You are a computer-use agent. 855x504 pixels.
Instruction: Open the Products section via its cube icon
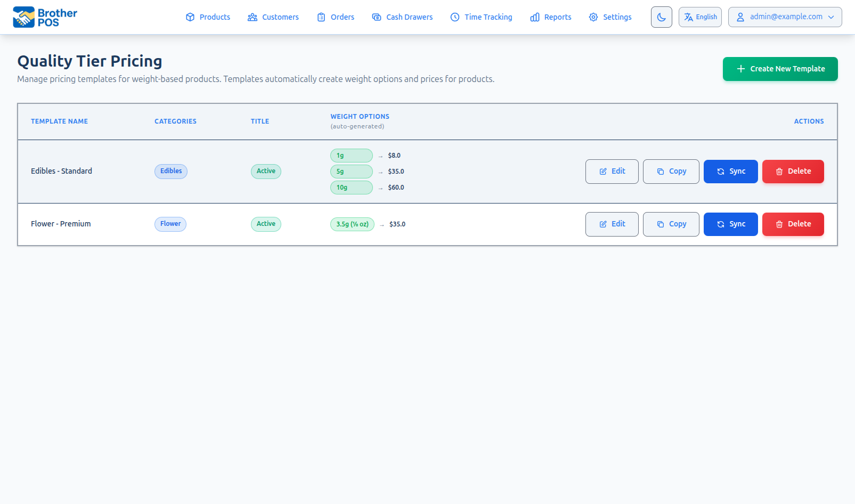point(190,17)
